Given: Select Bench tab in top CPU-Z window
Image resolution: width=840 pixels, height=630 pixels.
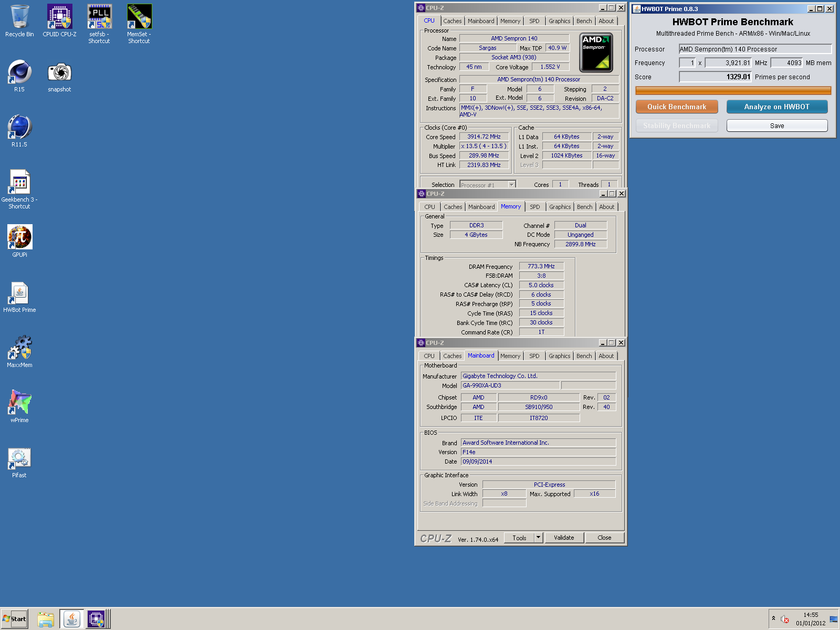Looking at the screenshot, I should tap(584, 21).
